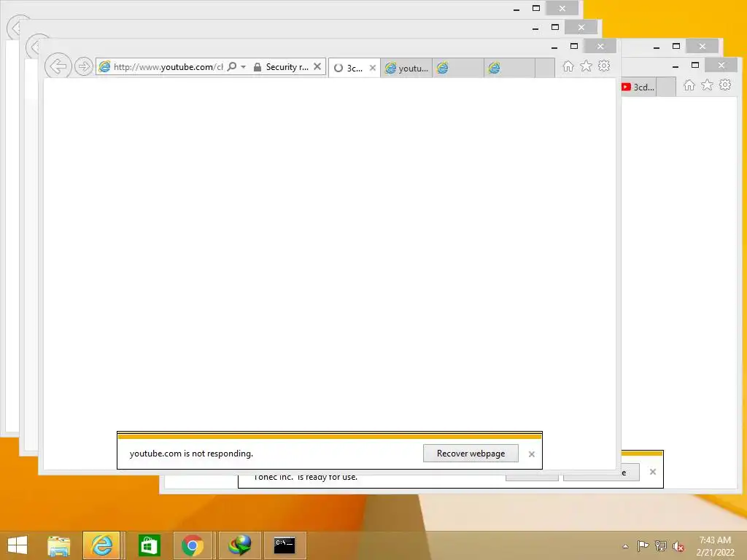This screenshot has height=560, width=747.
Task: Switch to the 'youtu...' tab
Action: (407, 68)
